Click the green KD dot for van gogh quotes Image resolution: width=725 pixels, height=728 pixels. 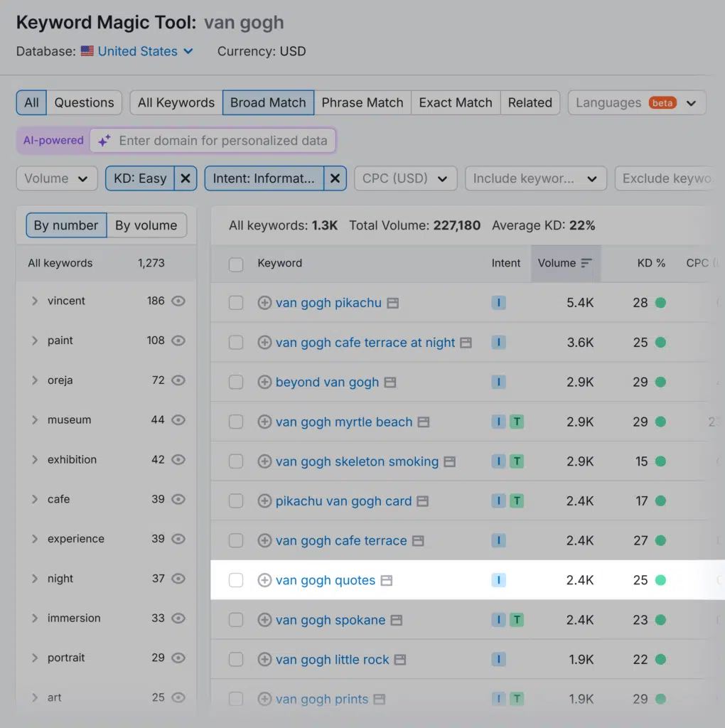(662, 580)
